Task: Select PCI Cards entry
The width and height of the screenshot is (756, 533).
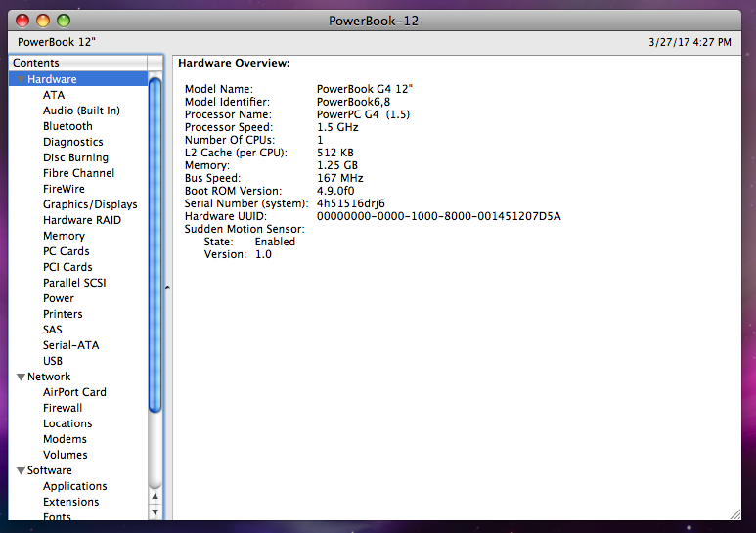Action: [67, 267]
